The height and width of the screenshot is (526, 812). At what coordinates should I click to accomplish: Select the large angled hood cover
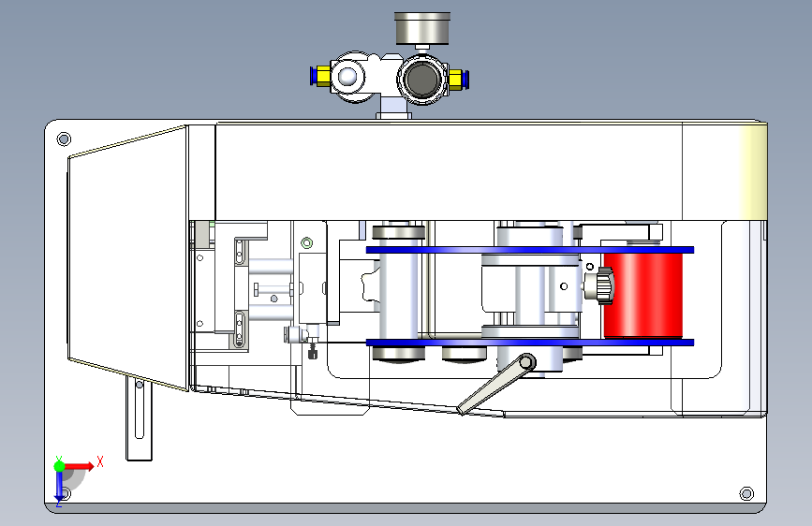point(127,257)
